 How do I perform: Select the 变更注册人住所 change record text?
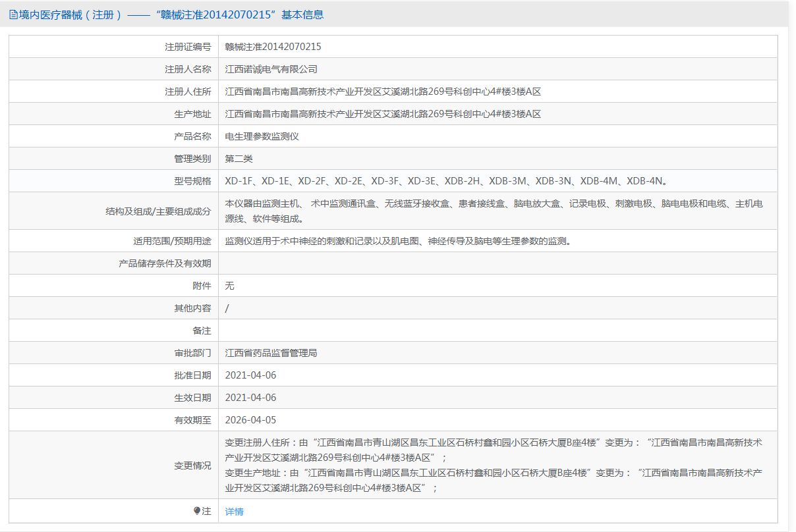(x=494, y=450)
